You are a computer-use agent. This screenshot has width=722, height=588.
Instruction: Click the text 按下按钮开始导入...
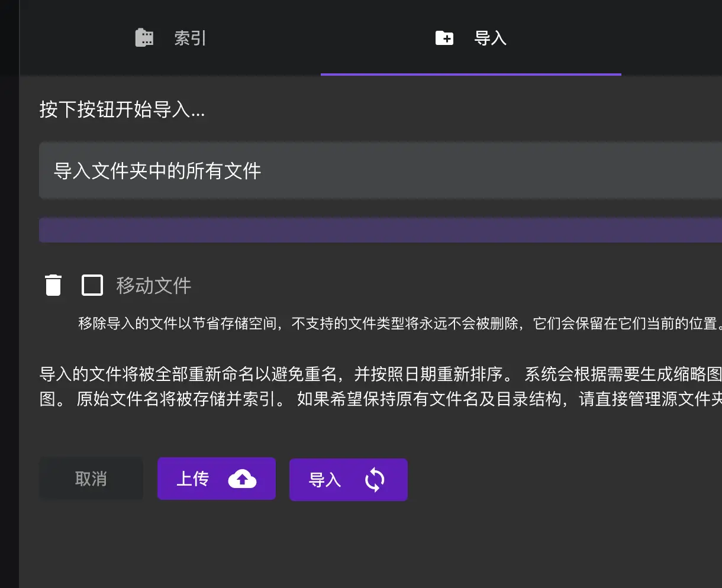pos(122,110)
